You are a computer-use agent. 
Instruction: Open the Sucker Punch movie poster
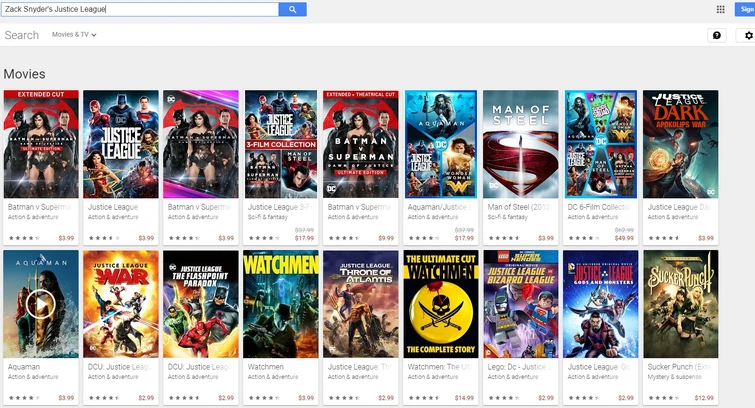(x=680, y=304)
